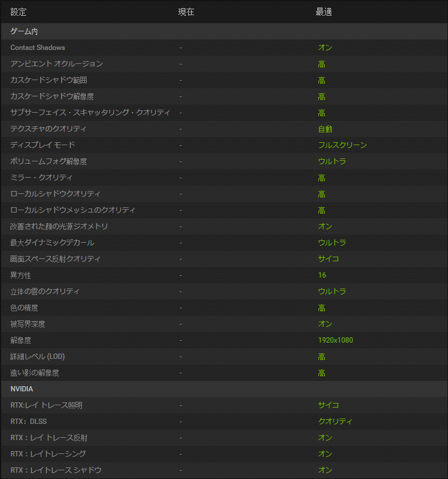The image size is (448, 479).
Task: Select 改善された顔の光源ジオメトリ label
Action: [59, 226]
